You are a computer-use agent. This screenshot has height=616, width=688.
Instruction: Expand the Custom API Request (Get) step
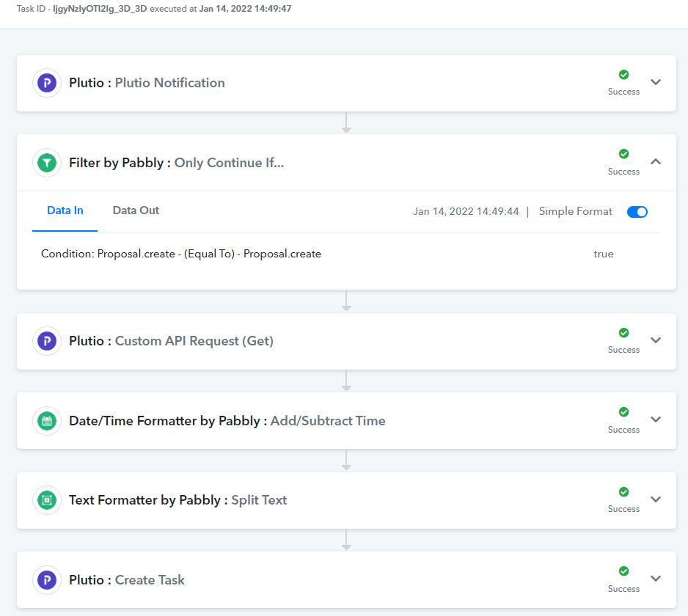pos(656,340)
